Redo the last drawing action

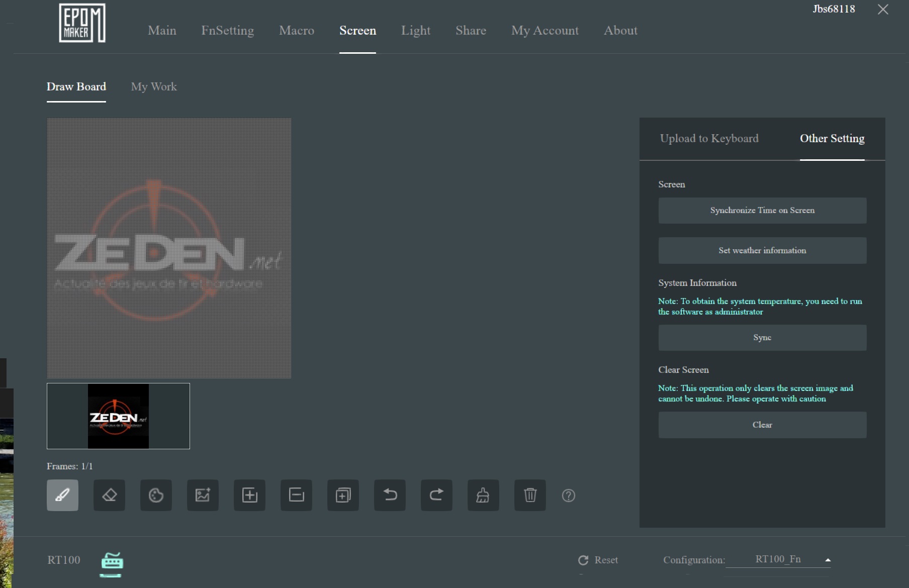click(x=436, y=495)
